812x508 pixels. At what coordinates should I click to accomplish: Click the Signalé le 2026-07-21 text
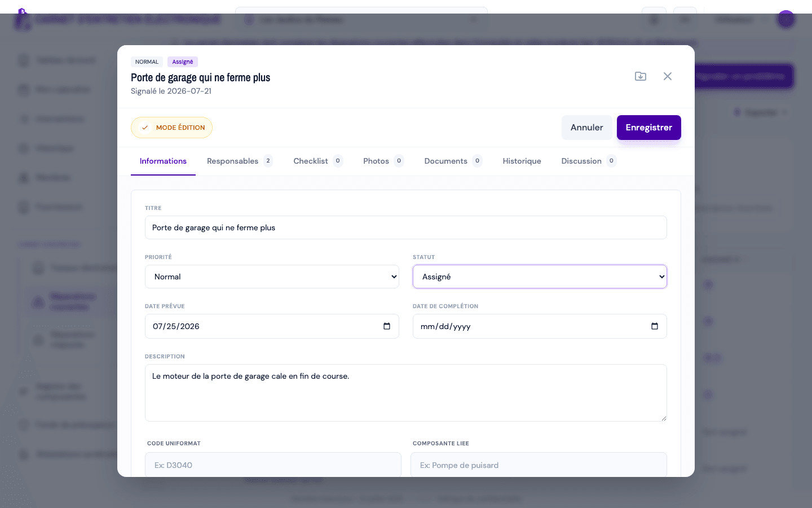171,91
